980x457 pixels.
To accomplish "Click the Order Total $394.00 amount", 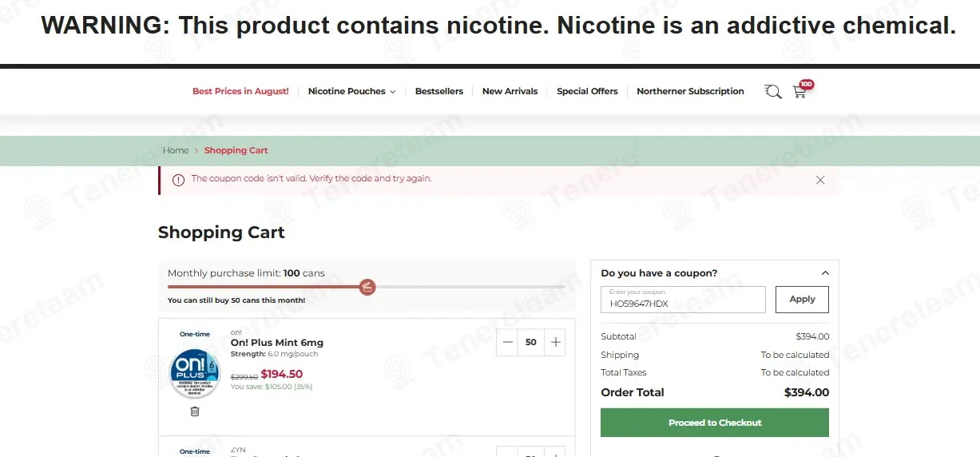I will (807, 392).
